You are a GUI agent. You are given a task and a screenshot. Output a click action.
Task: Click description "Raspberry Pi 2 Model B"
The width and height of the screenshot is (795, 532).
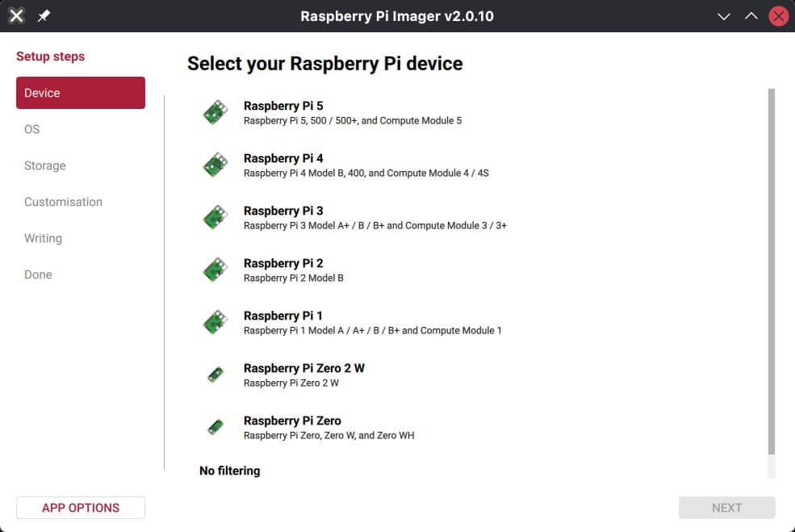pyautogui.click(x=294, y=278)
